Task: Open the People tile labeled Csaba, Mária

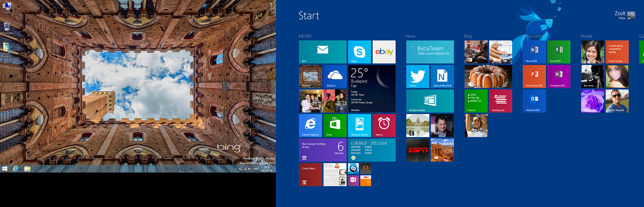Action: (310, 174)
